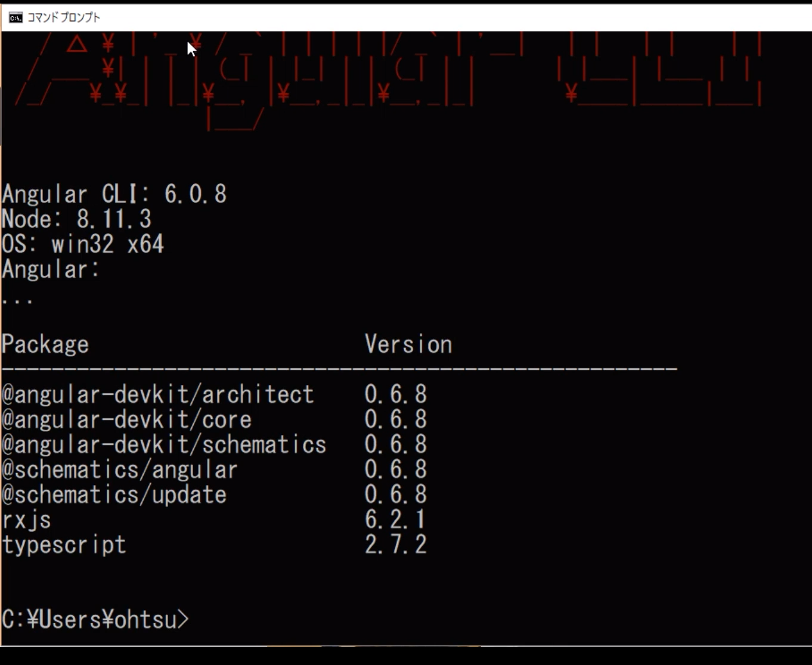This screenshot has width=812, height=665.
Task: Click the 'typescript' package name
Action: pos(64,545)
